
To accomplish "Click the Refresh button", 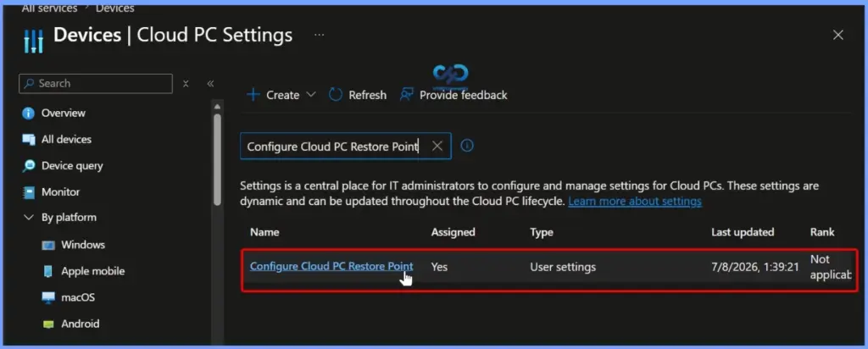I will click(358, 95).
